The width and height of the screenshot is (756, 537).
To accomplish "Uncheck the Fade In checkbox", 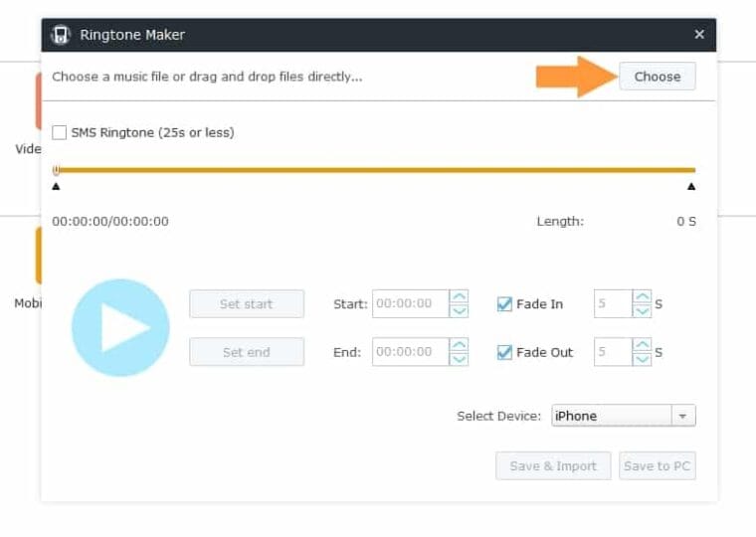I will (x=504, y=304).
